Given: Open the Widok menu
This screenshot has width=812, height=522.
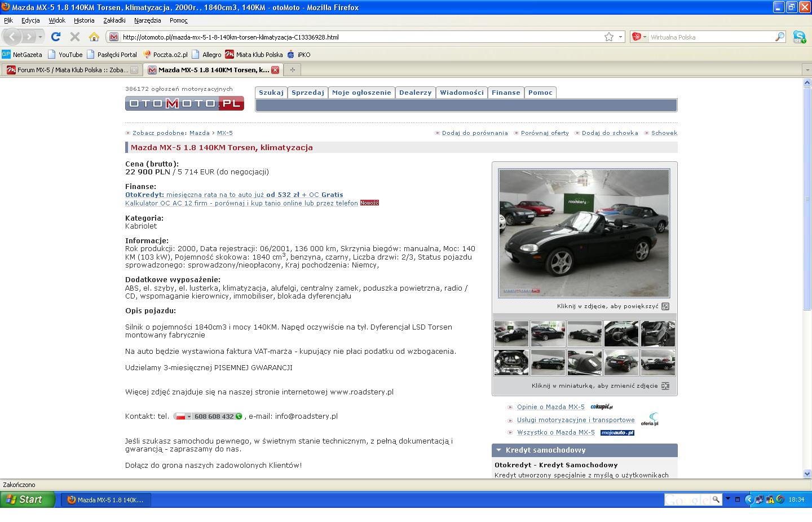Looking at the screenshot, I should coord(57,20).
